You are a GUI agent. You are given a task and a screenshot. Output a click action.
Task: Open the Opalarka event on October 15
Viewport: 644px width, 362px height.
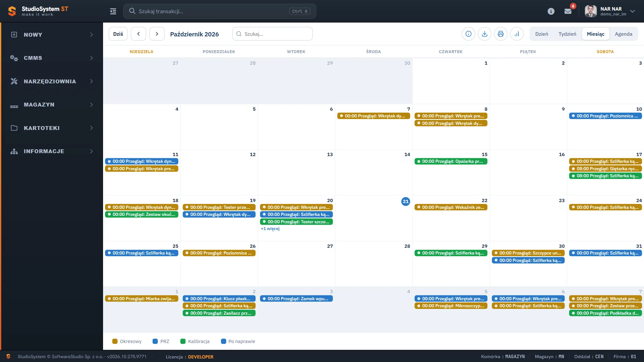click(451, 162)
